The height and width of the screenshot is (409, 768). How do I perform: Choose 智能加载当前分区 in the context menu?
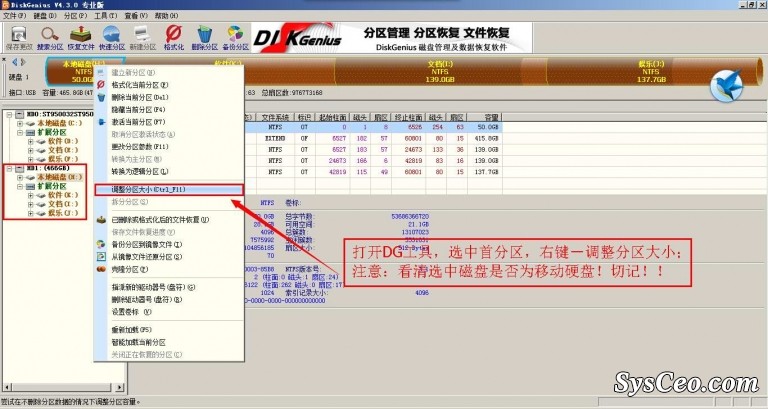(x=169, y=342)
